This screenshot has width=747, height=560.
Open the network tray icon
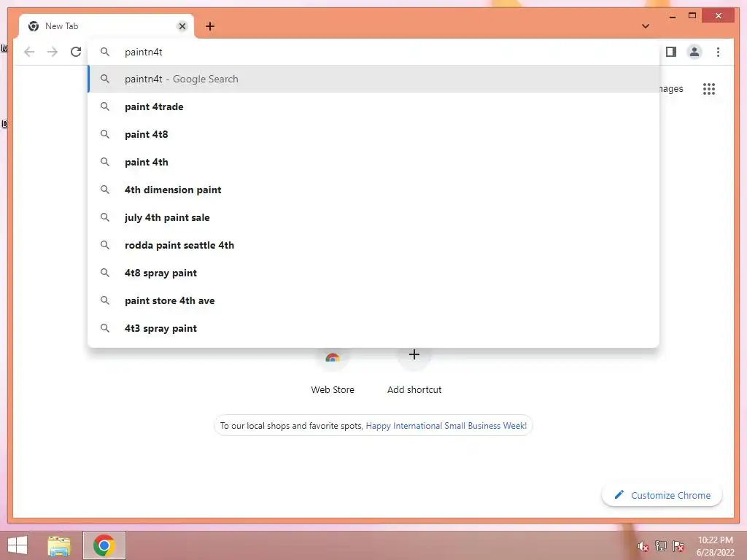pyautogui.click(x=661, y=545)
